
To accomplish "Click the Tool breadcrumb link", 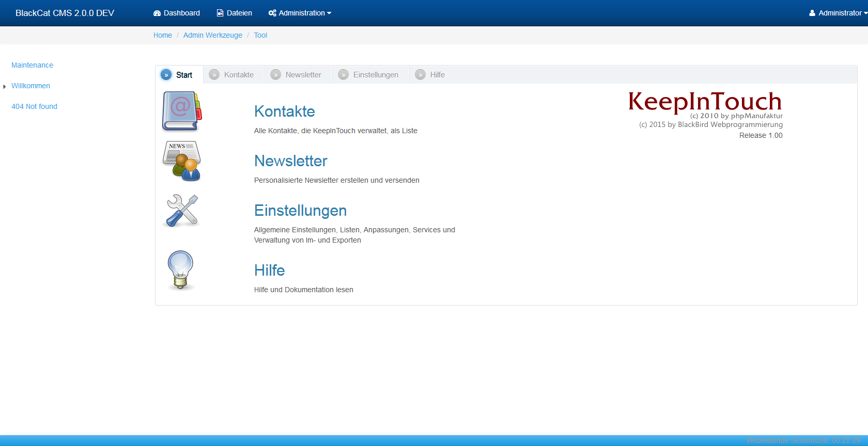I will [260, 35].
